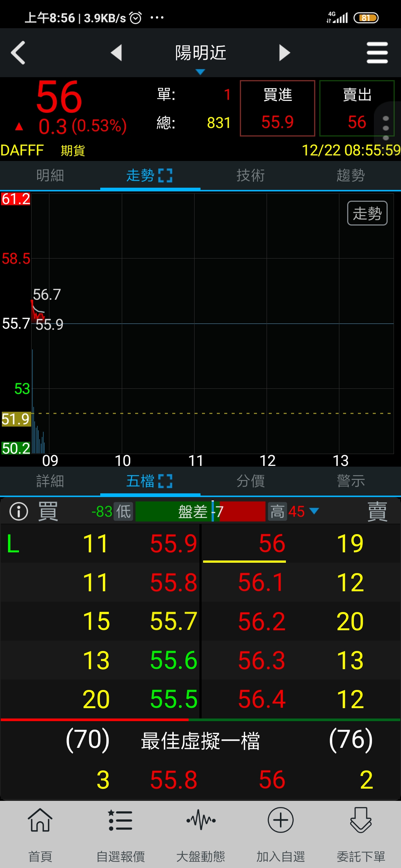Tap ask volume 19
The image size is (401, 868).
pyautogui.click(x=350, y=544)
